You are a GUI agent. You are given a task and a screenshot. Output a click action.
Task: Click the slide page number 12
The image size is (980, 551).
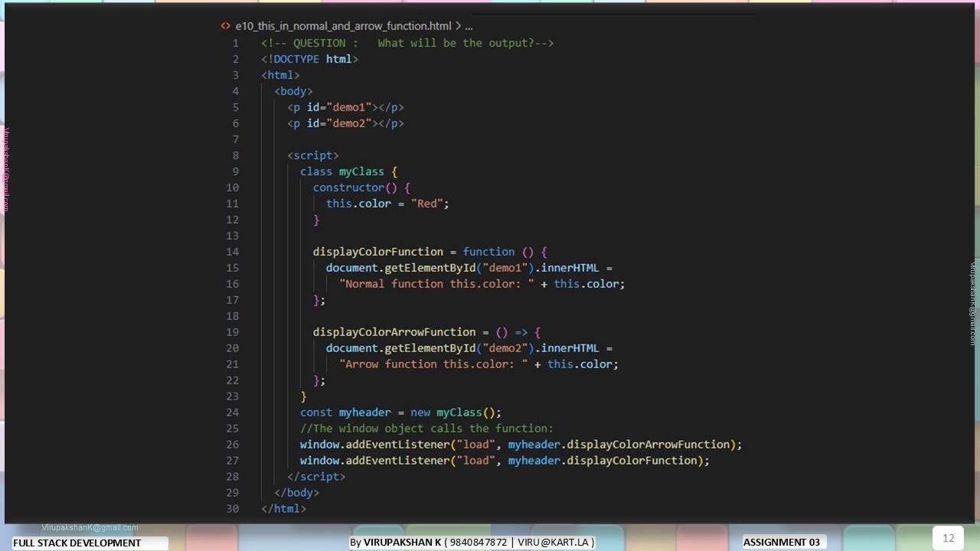coord(948,538)
